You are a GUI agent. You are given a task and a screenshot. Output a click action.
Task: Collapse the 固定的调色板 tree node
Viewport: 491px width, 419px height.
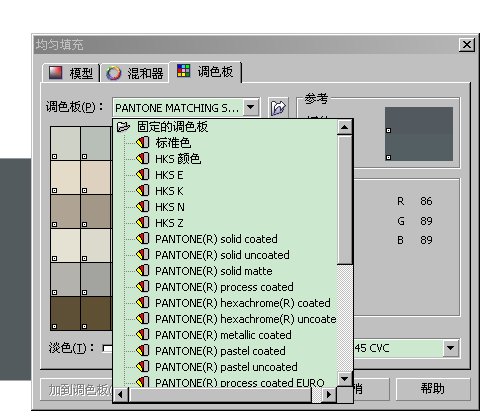[123, 127]
